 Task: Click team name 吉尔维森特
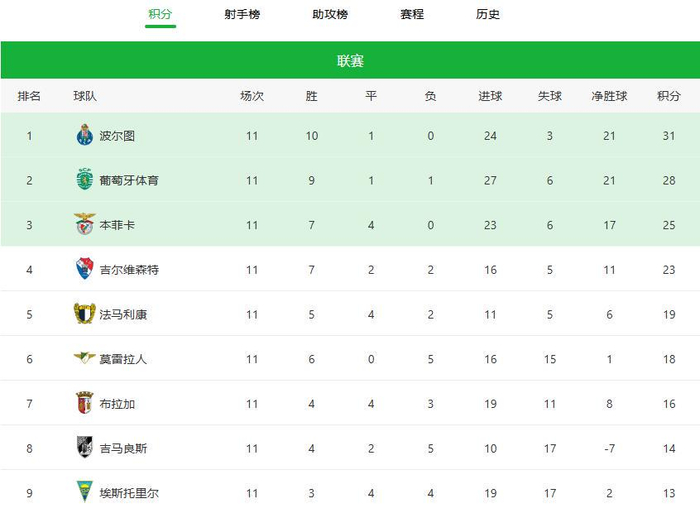pyautogui.click(x=129, y=270)
